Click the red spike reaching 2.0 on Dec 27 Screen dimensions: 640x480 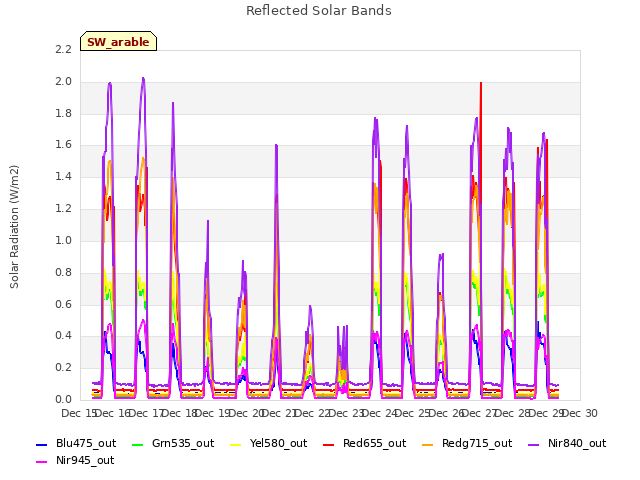pyautogui.click(x=481, y=83)
